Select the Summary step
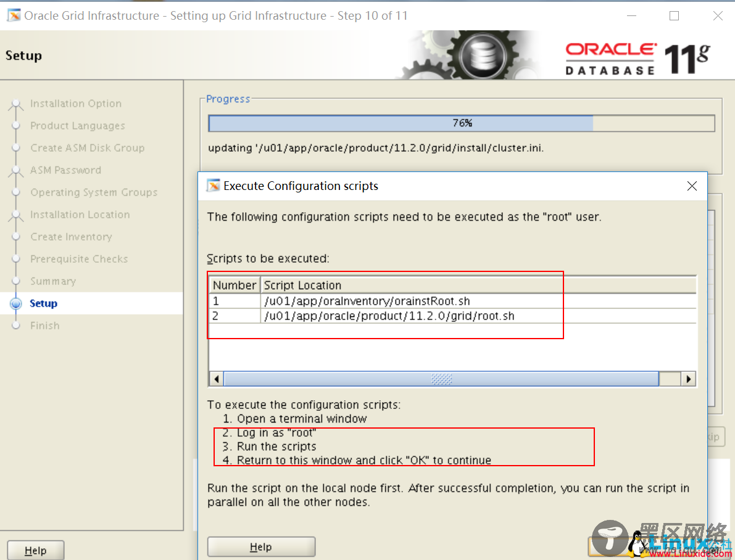Image resolution: width=735 pixels, height=560 pixels. click(x=53, y=281)
